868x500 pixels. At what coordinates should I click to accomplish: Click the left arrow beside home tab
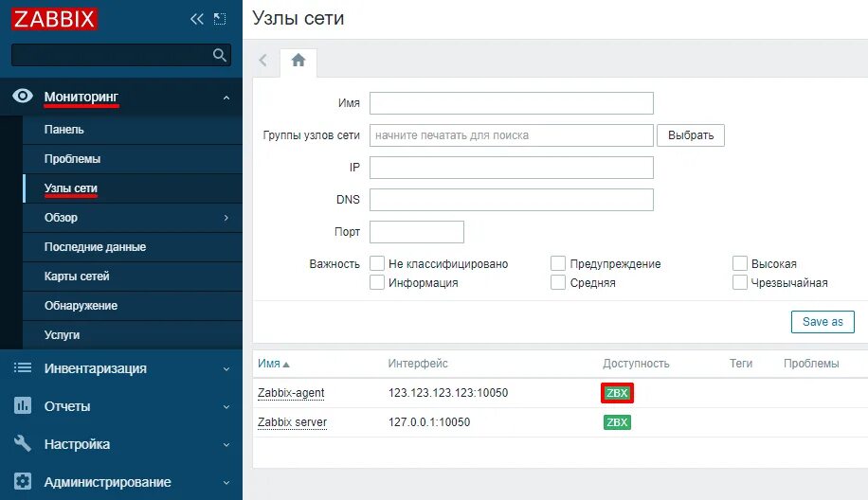pyautogui.click(x=262, y=61)
